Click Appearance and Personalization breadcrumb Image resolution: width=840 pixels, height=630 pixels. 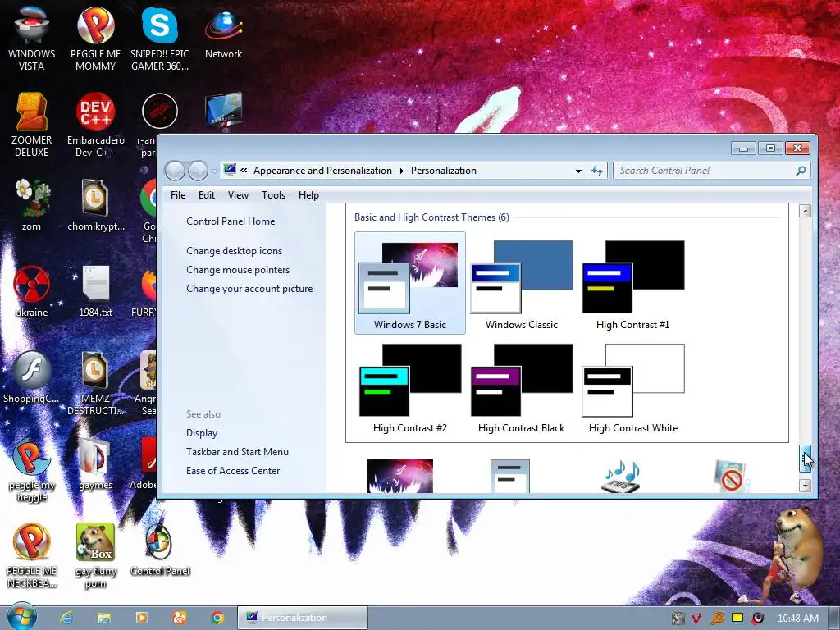coord(322,171)
